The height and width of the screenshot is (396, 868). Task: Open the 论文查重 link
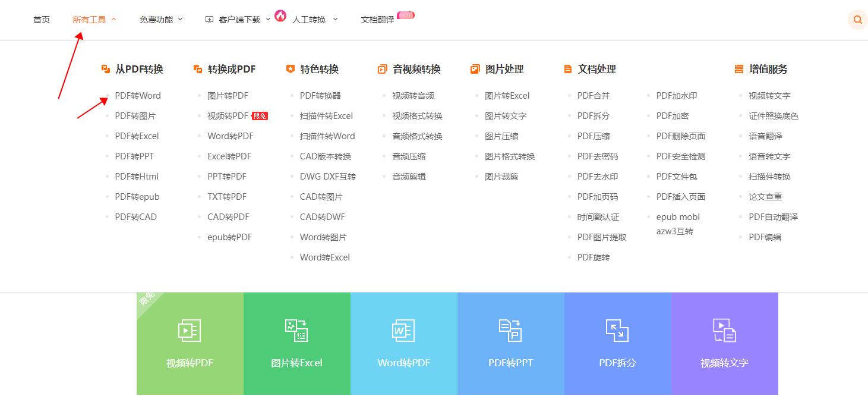766,197
